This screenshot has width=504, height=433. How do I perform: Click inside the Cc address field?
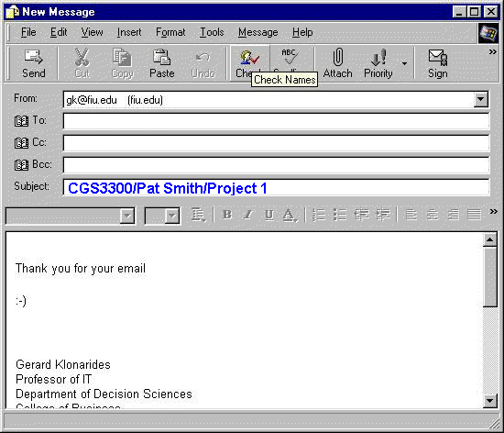276,143
